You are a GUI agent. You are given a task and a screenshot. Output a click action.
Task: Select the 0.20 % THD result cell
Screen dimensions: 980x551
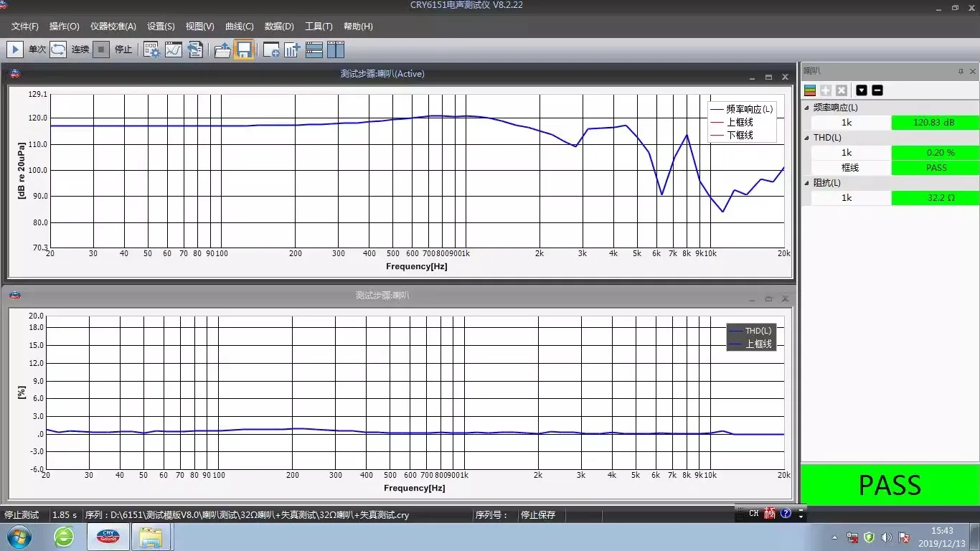pos(935,153)
